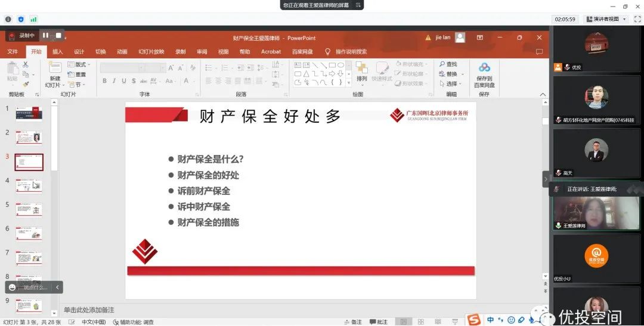The width and height of the screenshot is (644, 326).
Task: Switch to the Animations (动画) tab
Action: [x=122, y=52]
